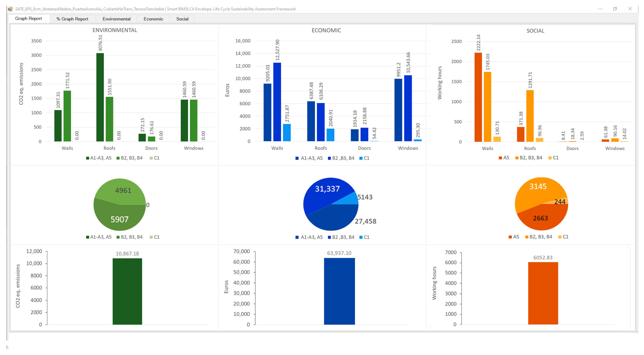Viewport: 644px width, 355px height.
Task: Click A1-A3, A5 swatch in environmental bar legend
Action: pyautogui.click(x=88, y=158)
